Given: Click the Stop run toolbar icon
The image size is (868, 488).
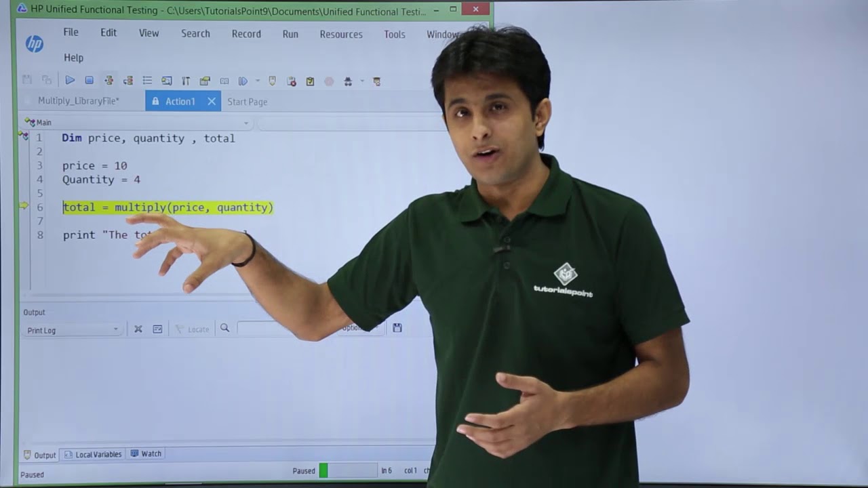Looking at the screenshot, I should click(89, 81).
